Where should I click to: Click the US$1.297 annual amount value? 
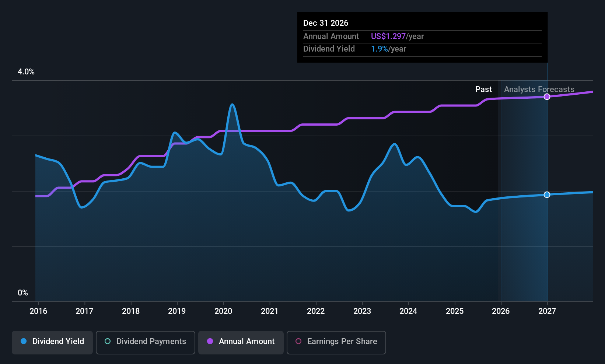coord(388,36)
